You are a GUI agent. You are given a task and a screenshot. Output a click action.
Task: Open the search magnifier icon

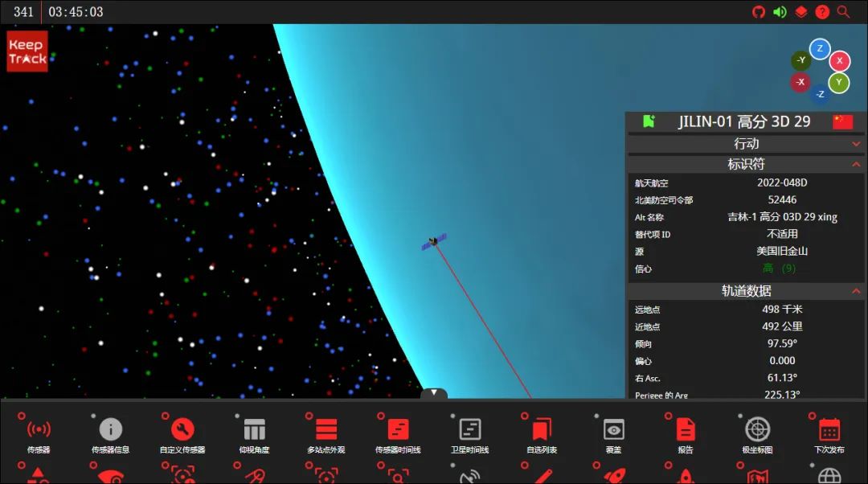[843, 11]
